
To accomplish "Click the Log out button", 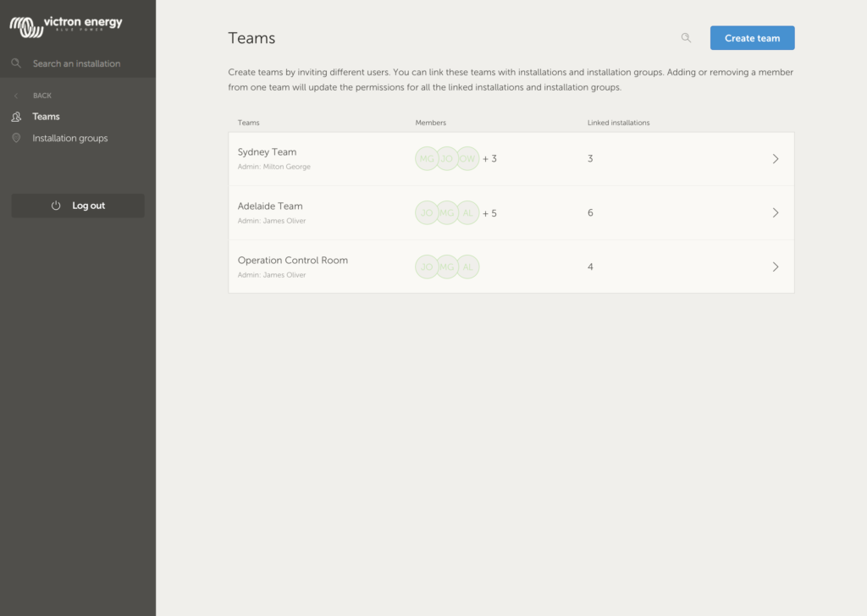I will 77,205.
